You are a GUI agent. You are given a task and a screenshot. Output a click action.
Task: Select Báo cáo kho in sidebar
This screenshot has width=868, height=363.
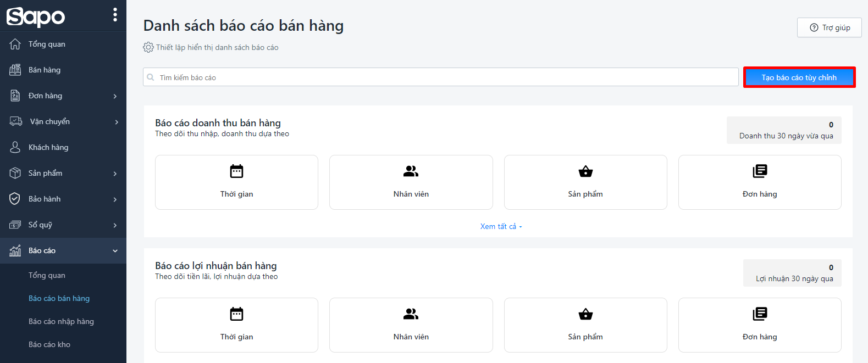pos(49,344)
